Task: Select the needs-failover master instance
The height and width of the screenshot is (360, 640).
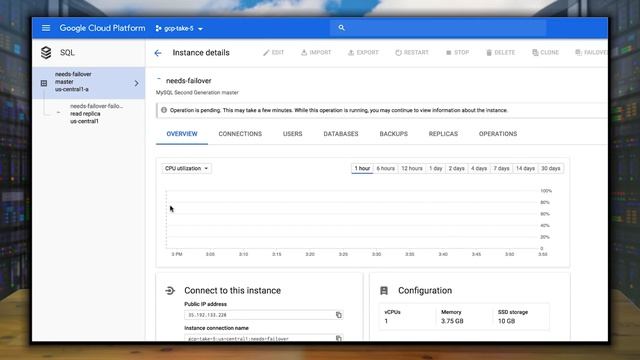Action: click(89, 83)
